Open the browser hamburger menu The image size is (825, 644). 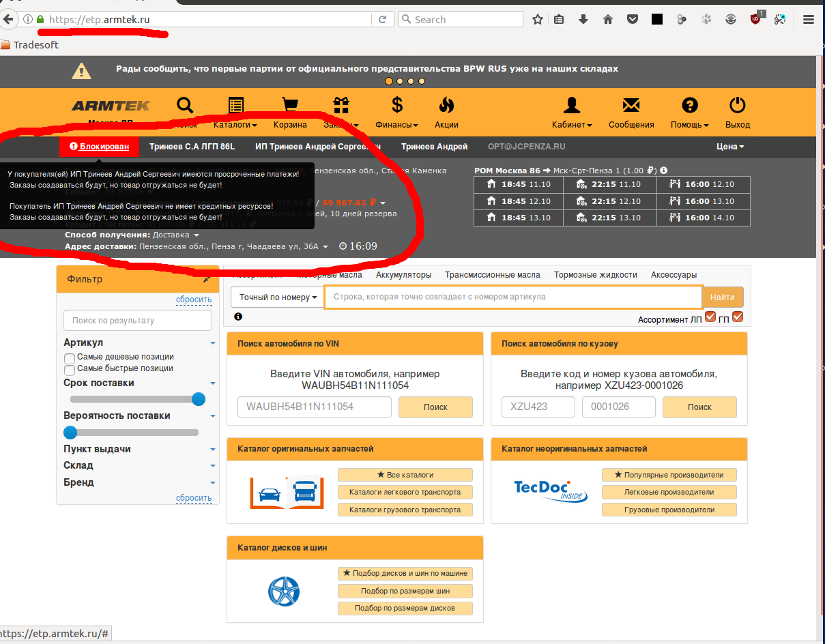(x=809, y=20)
